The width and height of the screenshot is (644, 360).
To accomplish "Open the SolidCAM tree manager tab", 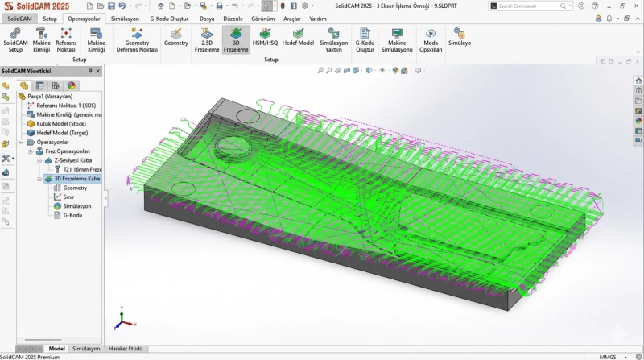I will 24,85.
